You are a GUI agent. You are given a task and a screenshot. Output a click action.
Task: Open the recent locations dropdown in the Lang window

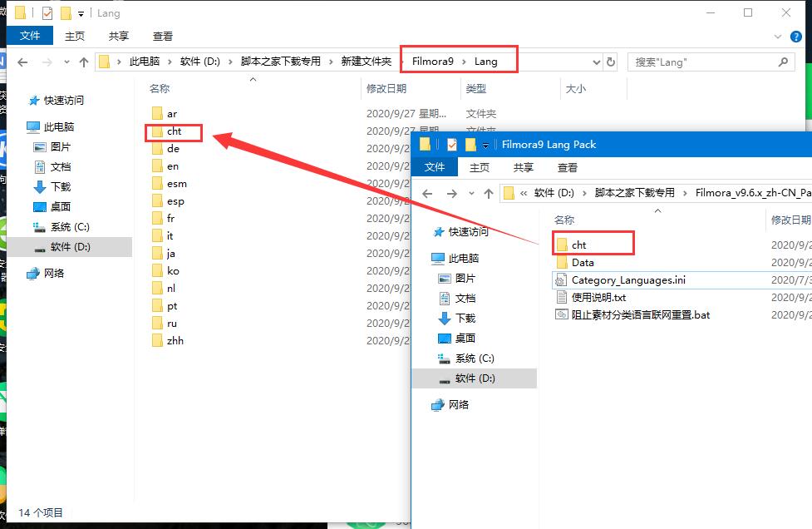66,62
